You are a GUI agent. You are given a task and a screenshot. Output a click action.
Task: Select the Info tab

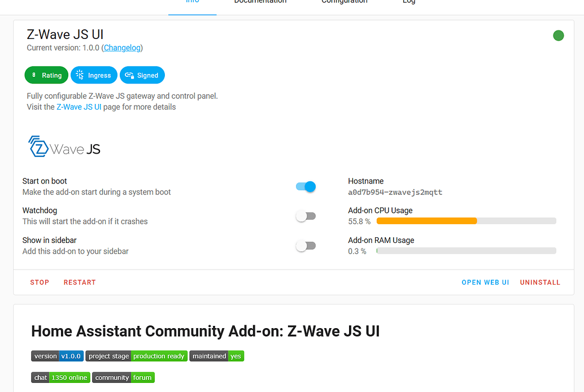click(x=192, y=2)
